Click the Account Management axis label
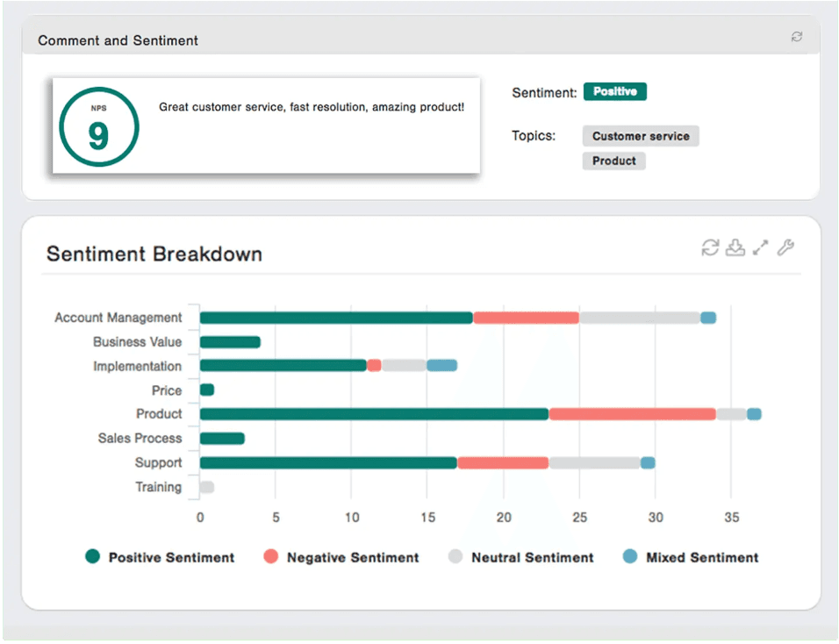The width and height of the screenshot is (839, 644). [x=118, y=318]
